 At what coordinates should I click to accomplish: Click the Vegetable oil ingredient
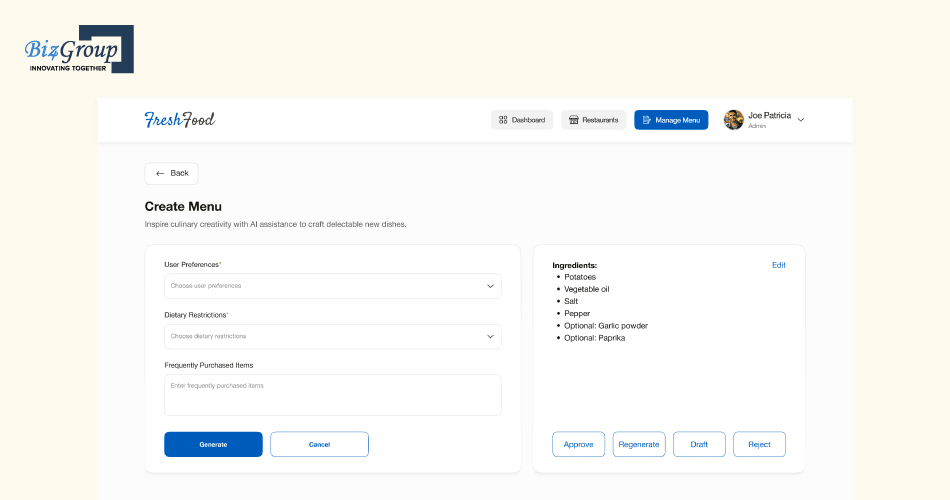click(586, 289)
